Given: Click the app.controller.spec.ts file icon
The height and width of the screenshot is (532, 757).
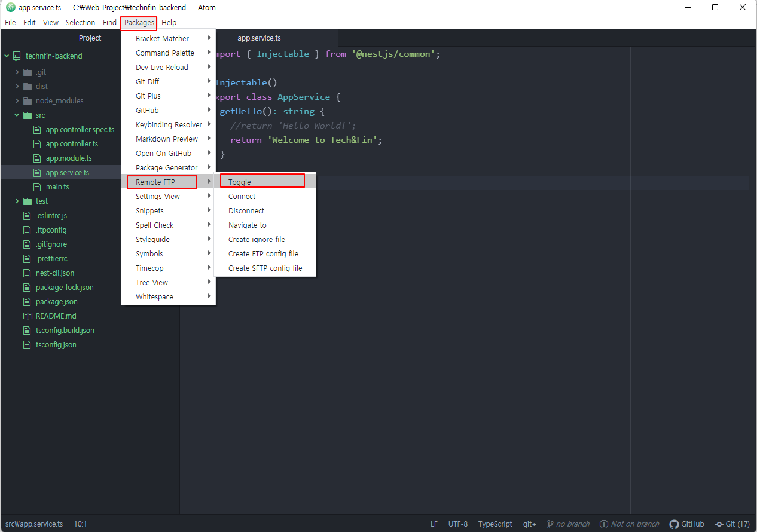Looking at the screenshot, I should (37, 130).
